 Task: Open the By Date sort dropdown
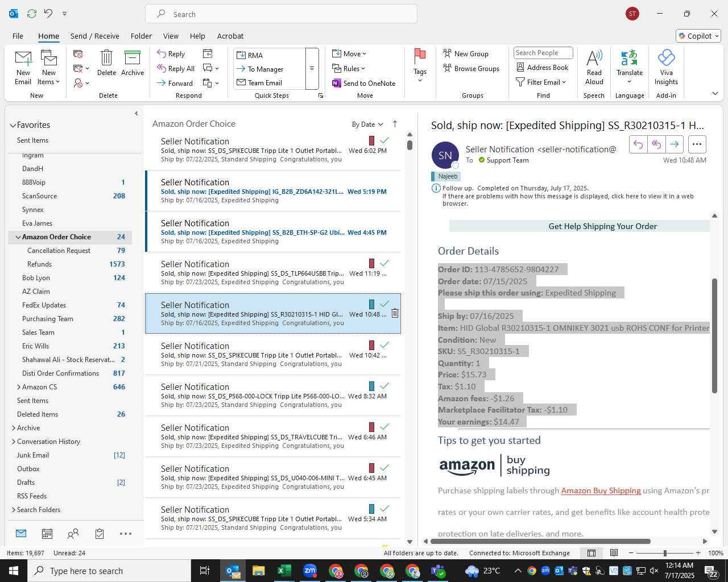[367, 124]
